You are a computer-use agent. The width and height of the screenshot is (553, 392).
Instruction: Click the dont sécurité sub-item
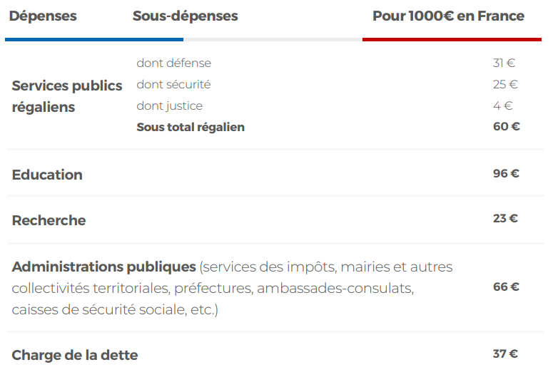173,85
